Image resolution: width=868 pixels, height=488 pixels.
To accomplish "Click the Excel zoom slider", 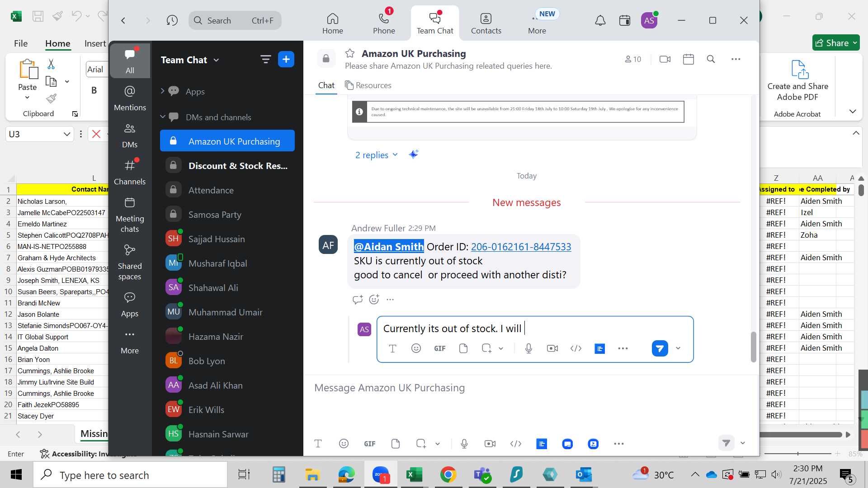I will (798, 453).
